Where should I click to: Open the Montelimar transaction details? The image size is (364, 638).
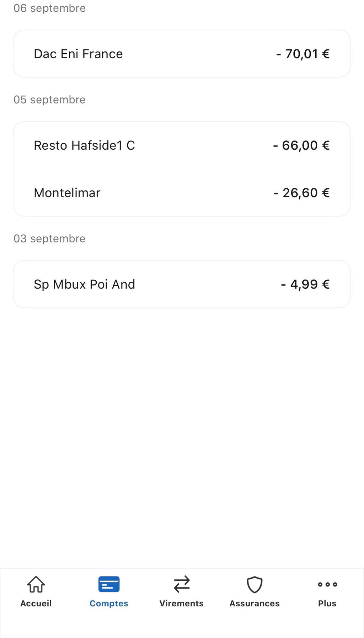pyautogui.click(x=182, y=193)
